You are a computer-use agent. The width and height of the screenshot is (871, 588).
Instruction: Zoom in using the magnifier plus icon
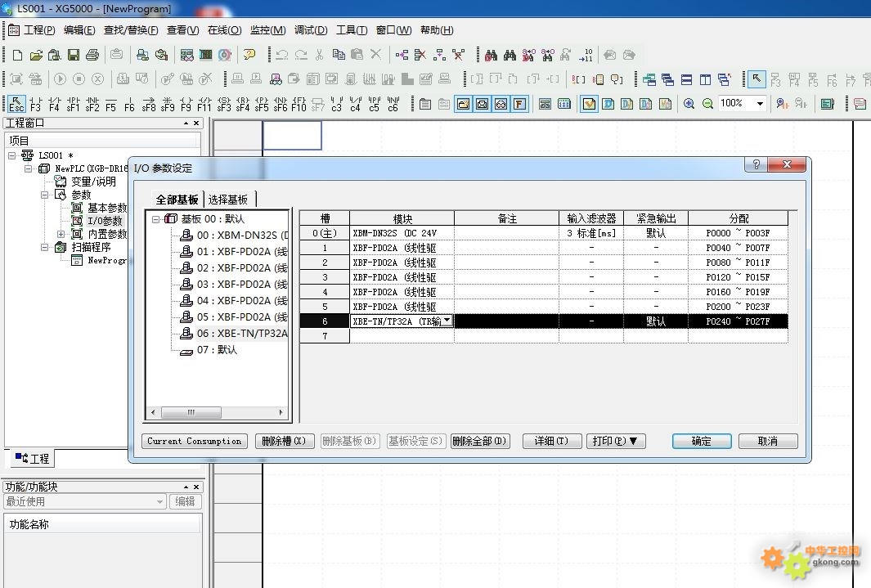coord(689,104)
